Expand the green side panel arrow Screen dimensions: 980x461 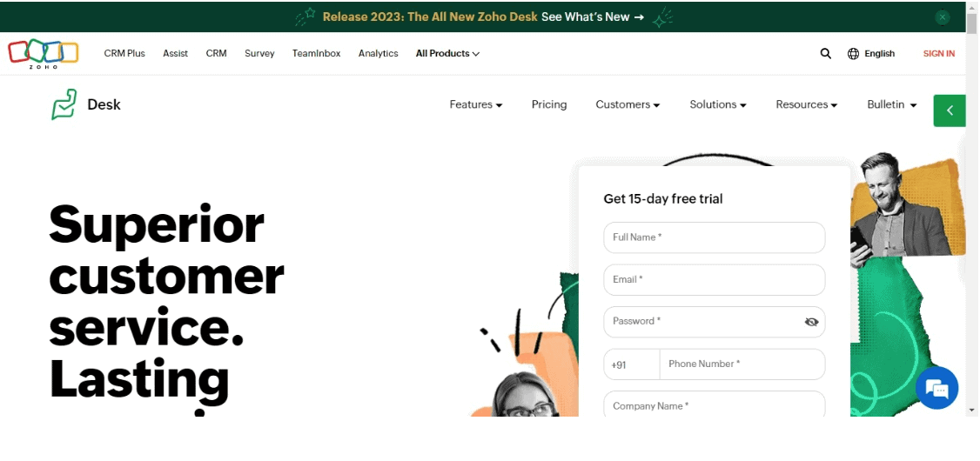pos(950,110)
